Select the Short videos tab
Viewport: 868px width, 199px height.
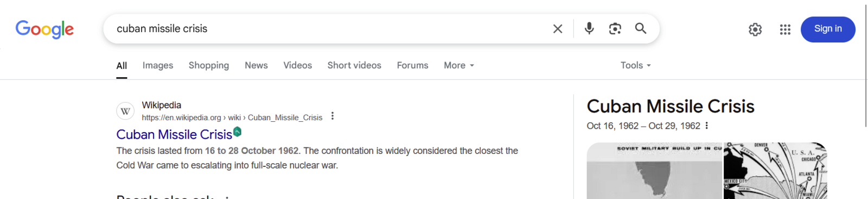[x=354, y=65]
